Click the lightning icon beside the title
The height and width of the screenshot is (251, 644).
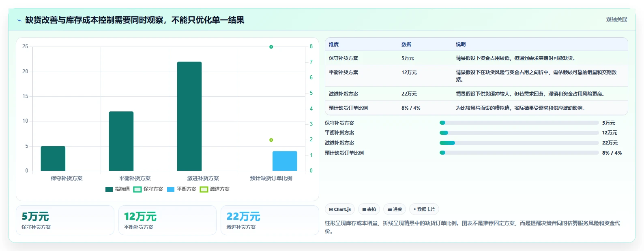tap(19, 20)
